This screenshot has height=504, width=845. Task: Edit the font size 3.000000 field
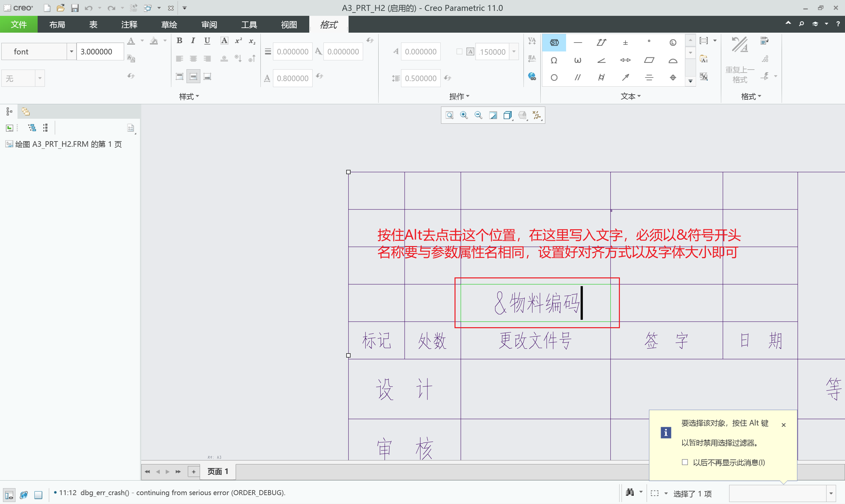tap(100, 52)
